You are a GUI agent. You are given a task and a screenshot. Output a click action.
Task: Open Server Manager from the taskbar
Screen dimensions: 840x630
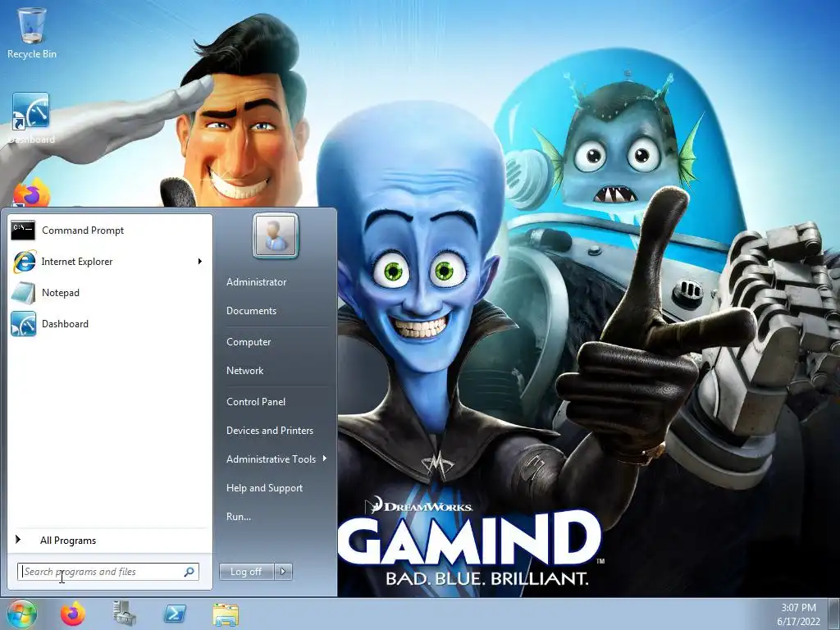pyautogui.click(x=125, y=614)
